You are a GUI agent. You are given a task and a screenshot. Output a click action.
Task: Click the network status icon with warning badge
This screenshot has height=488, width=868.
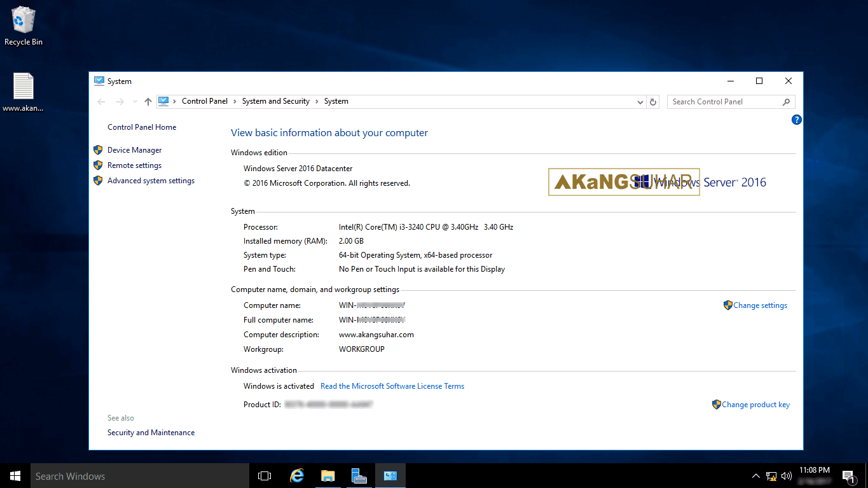point(771,475)
